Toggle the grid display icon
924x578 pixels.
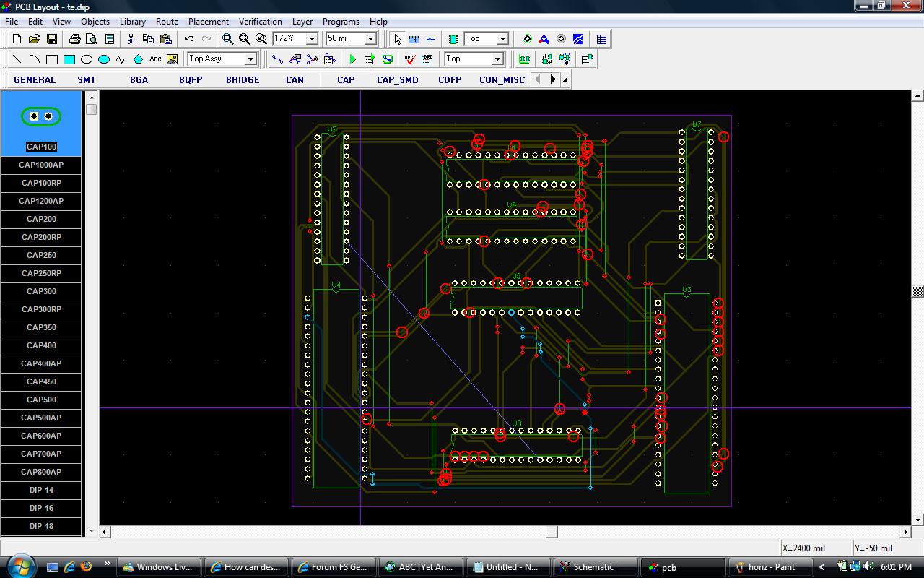pos(601,39)
